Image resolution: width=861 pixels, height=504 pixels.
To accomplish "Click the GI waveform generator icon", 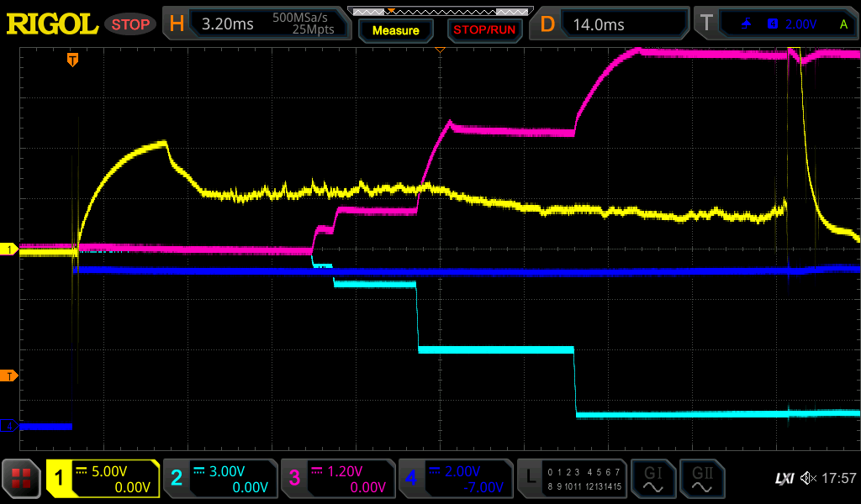I will (652, 479).
